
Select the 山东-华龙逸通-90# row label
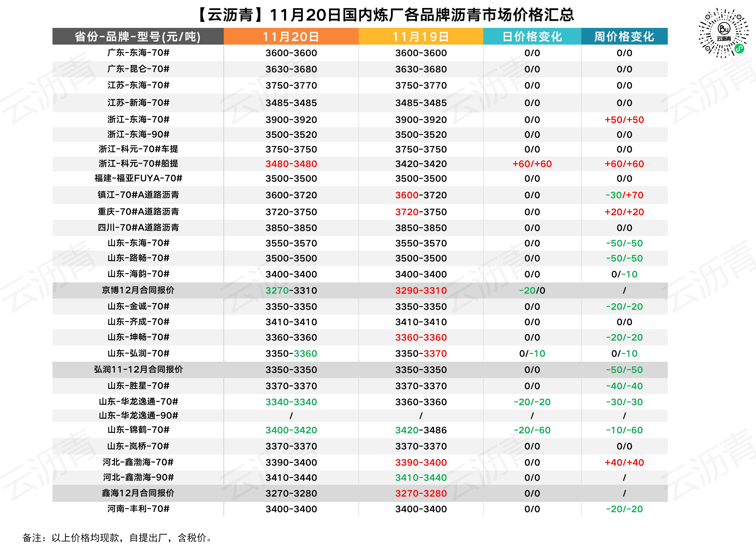click(138, 416)
